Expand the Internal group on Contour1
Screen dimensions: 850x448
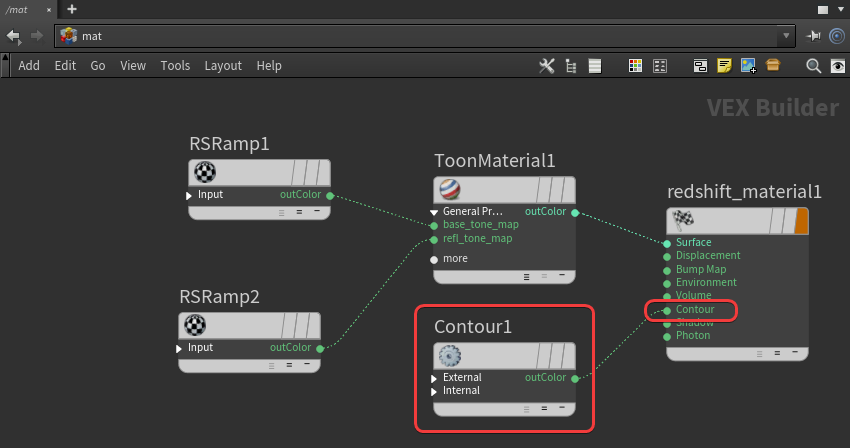[434, 392]
